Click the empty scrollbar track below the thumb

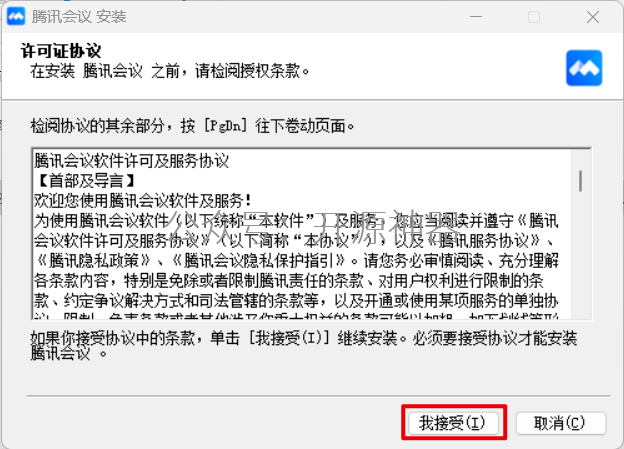click(581, 255)
